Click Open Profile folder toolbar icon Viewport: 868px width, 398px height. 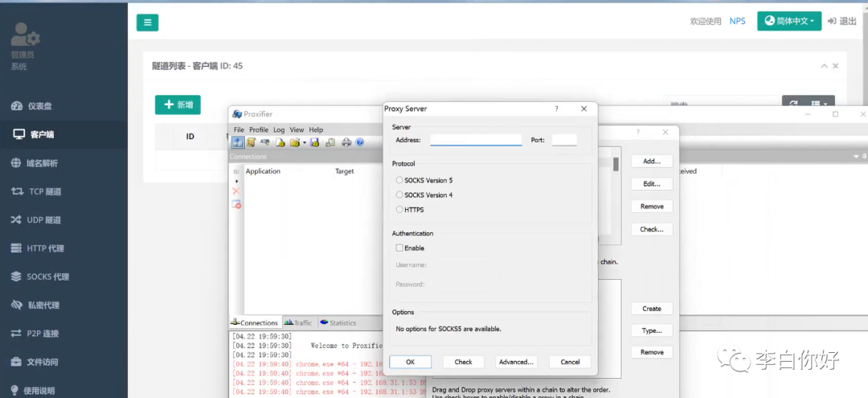pos(294,142)
